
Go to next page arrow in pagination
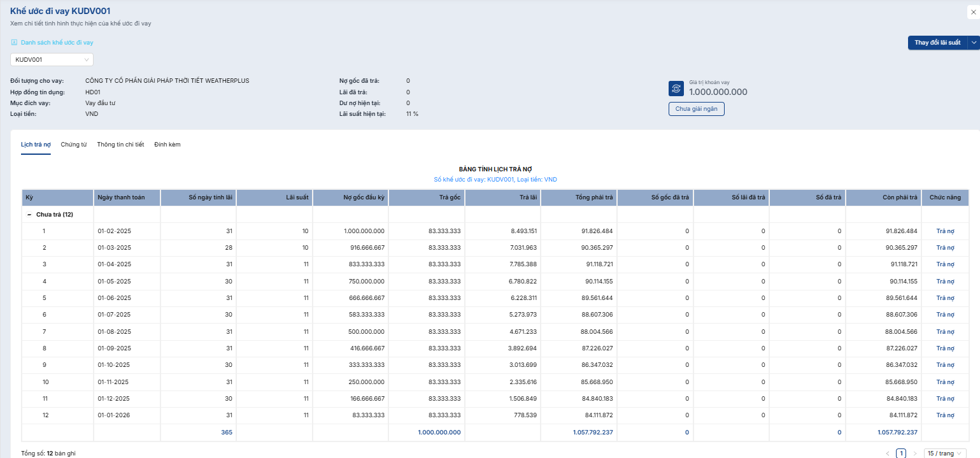915,454
